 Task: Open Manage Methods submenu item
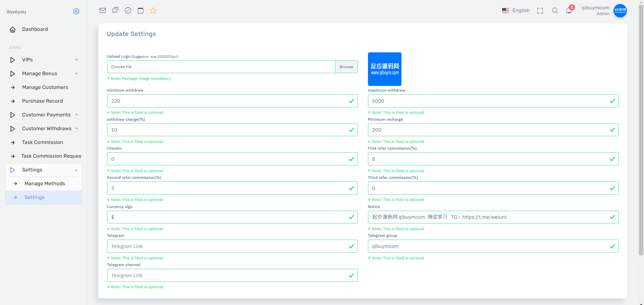click(x=45, y=184)
